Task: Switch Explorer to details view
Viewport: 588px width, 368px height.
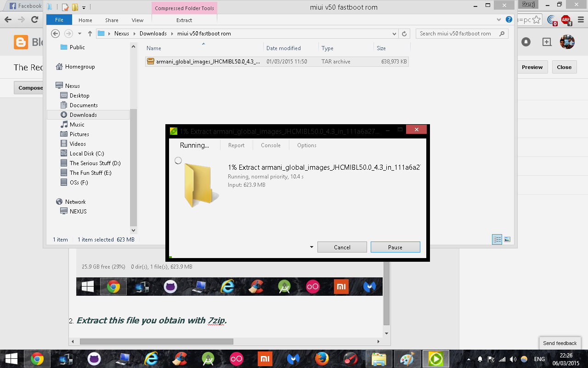Action: coord(497,239)
